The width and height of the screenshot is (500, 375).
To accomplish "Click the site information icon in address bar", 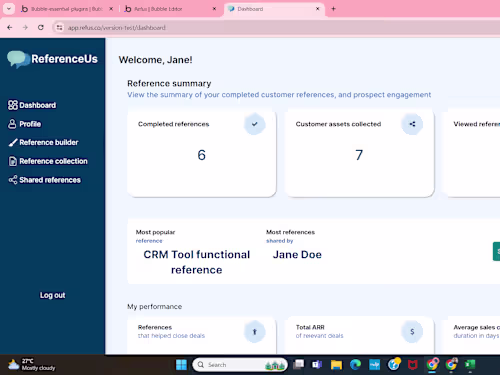I will pos(59,28).
